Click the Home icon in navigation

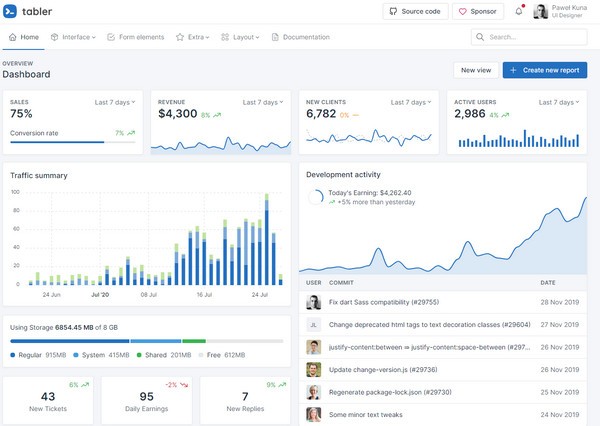[x=13, y=37]
